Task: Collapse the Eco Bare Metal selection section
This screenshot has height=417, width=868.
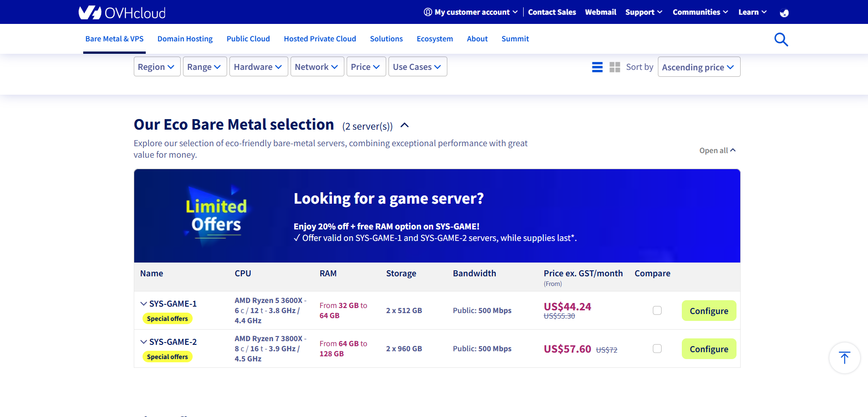Action: (405, 126)
